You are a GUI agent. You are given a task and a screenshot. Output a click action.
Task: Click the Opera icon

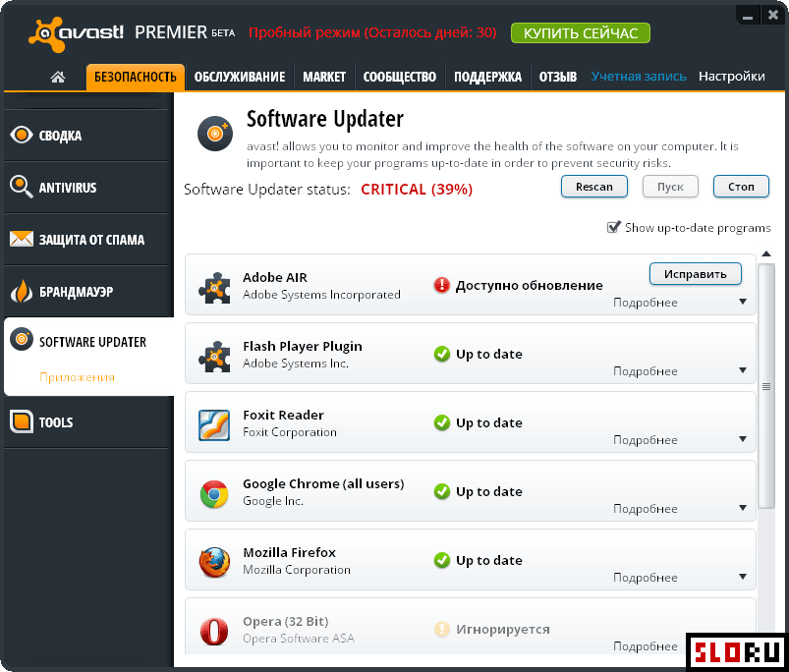214,632
